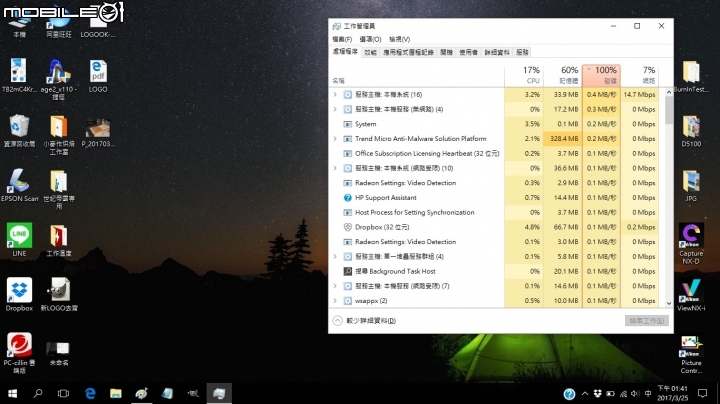Open the Recycle Bin desktop icon
The image size is (720, 404).
(19, 130)
